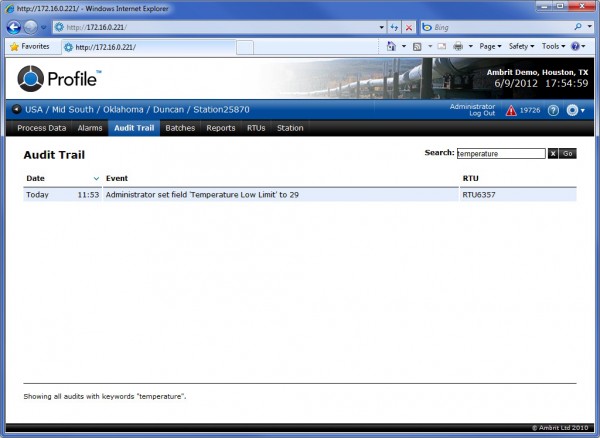The image size is (600, 438).
Task: Click the Go search button
Action: (x=567, y=153)
